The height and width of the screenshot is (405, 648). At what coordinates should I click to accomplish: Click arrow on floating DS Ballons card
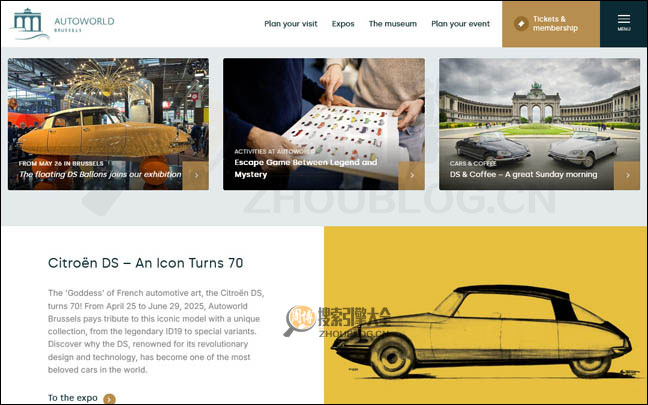196,175
